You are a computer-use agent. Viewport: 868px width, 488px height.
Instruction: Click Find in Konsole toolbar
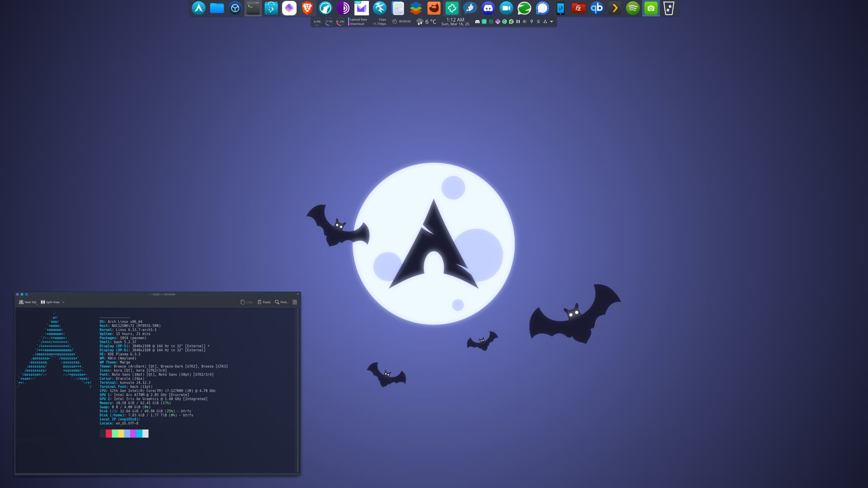click(x=282, y=302)
